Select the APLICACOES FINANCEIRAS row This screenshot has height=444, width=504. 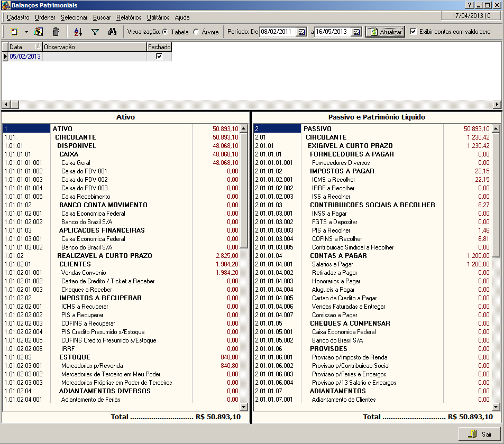click(121, 230)
